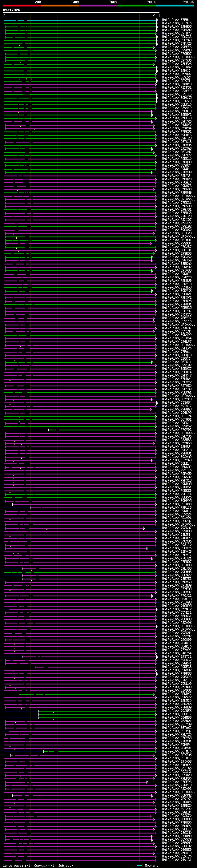Open UniRef100_Q75IL5 hit
The width and height of the screenshot is (197, 868).
(177, 94)
